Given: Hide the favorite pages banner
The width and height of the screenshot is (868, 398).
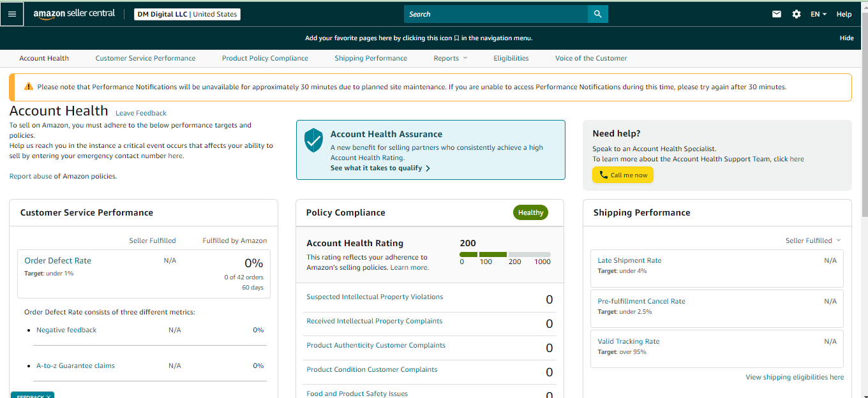Looking at the screenshot, I should pyautogui.click(x=846, y=38).
